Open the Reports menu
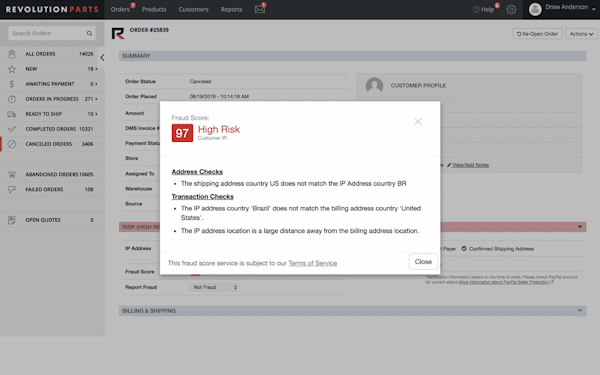600x375 pixels. 232,9
